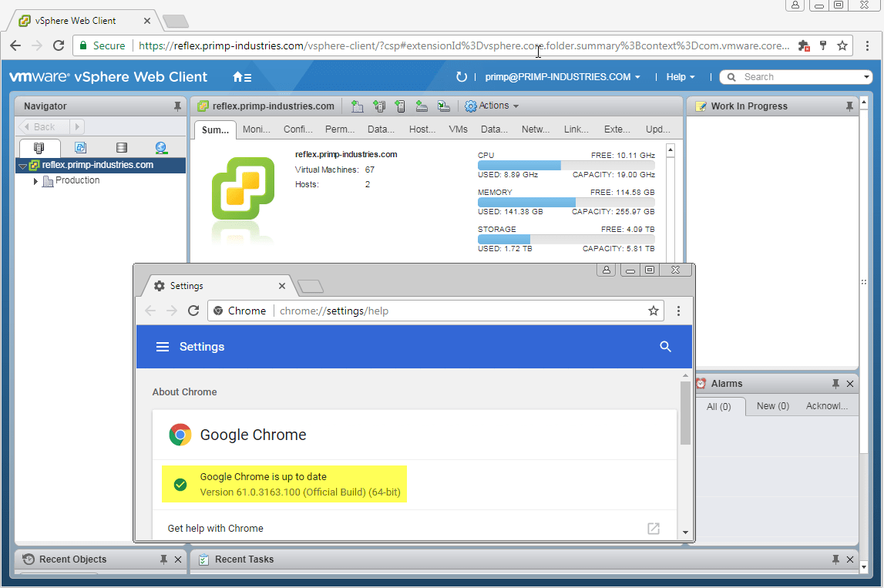
Task: Close the Recent Tasks panel
Action: (x=849, y=559)
